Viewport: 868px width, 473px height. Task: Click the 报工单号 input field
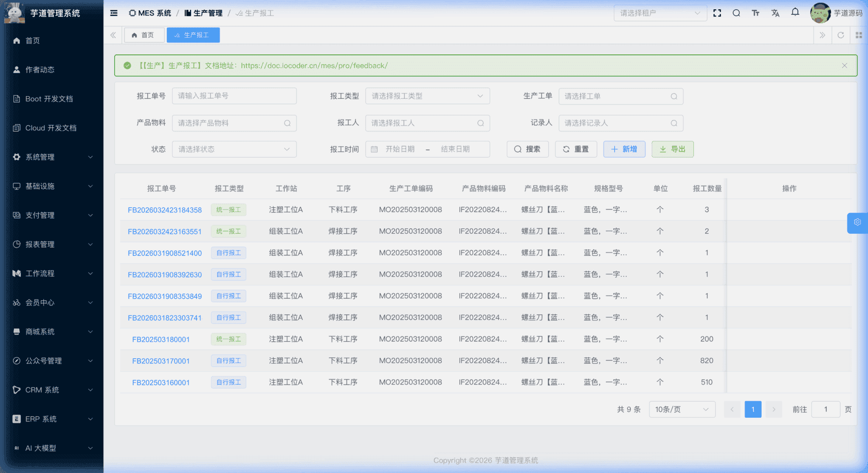pyautogui.click(x=234, y=96)
